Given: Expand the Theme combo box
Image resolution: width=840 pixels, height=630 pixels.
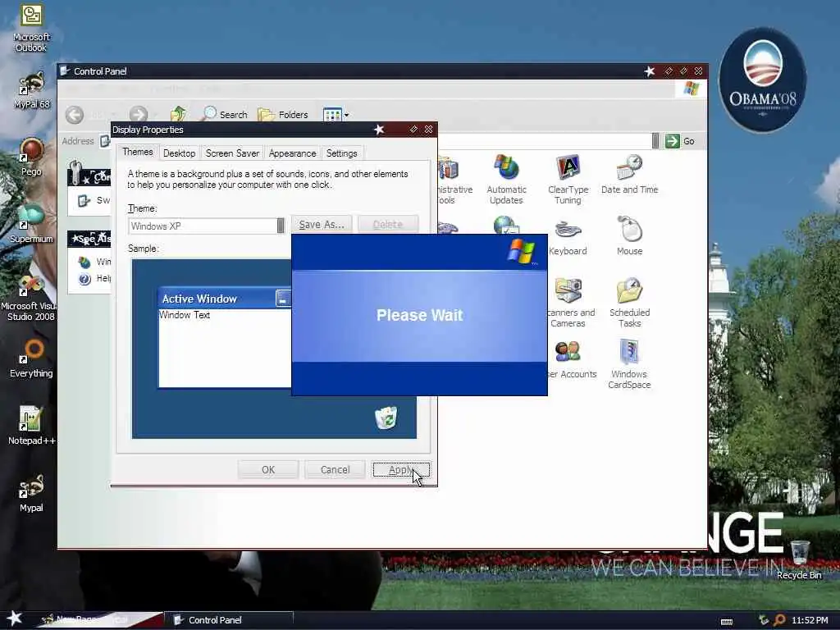Looking at the screenshot, I should coord(281,226).
